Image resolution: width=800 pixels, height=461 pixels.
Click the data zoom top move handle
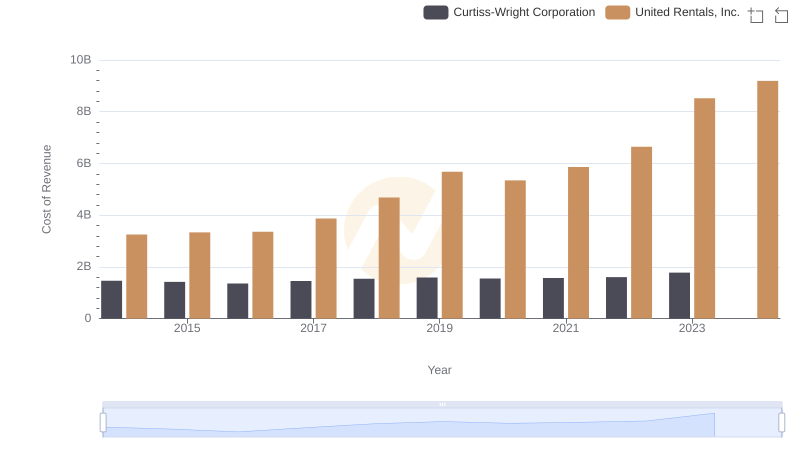(x=442, y=404)
